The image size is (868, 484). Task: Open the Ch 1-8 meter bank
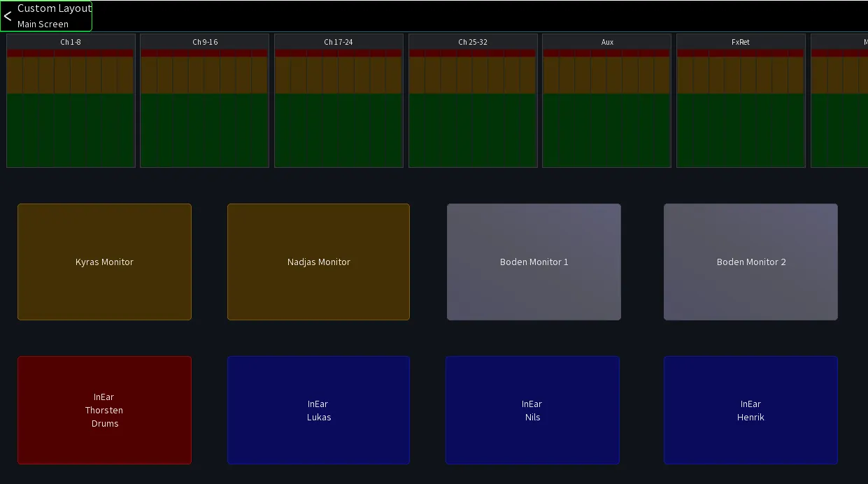(x=71, y=101)
